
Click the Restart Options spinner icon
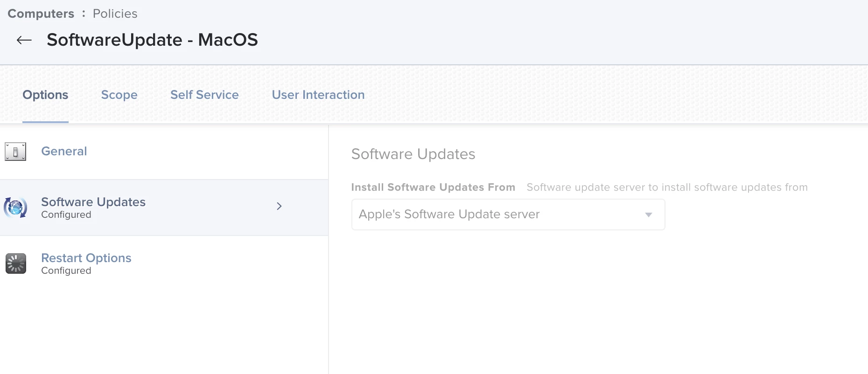(16, 263)
